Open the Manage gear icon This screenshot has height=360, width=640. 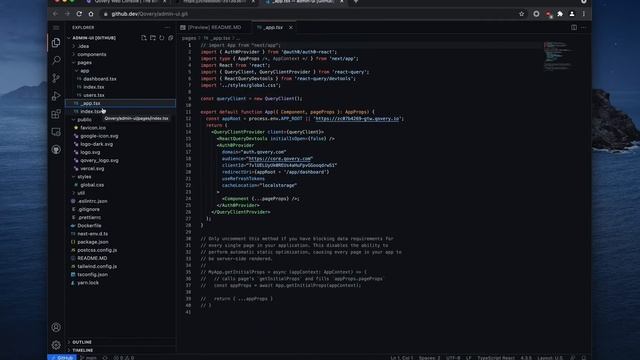tap(56, 345)
